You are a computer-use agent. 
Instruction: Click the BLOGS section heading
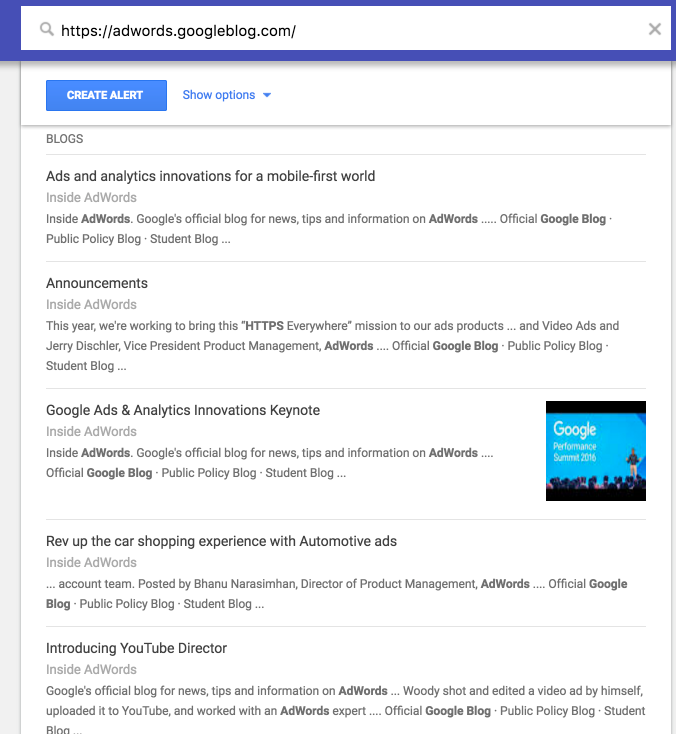pos(65,139)
